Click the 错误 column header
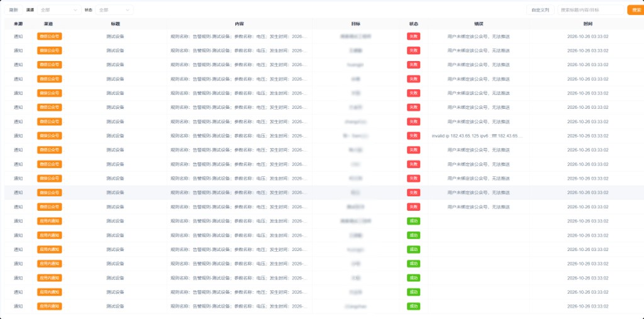644x319 pixels. (x=479, y=24)
